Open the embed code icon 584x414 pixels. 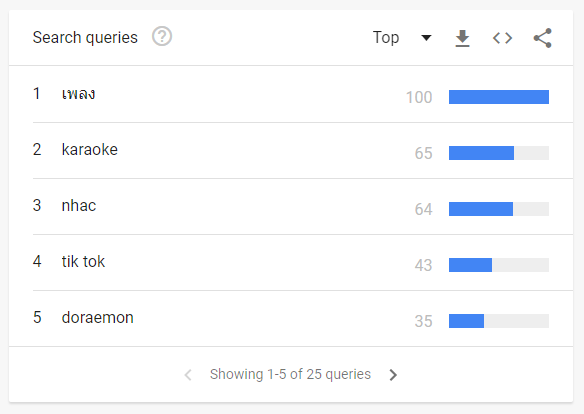[502, 38]
